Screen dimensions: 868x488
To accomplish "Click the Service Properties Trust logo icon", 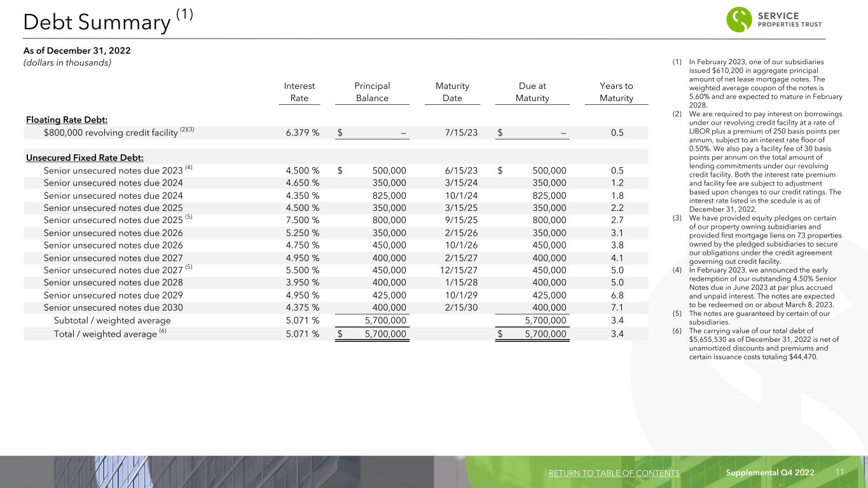I will (x=740, y=20).
